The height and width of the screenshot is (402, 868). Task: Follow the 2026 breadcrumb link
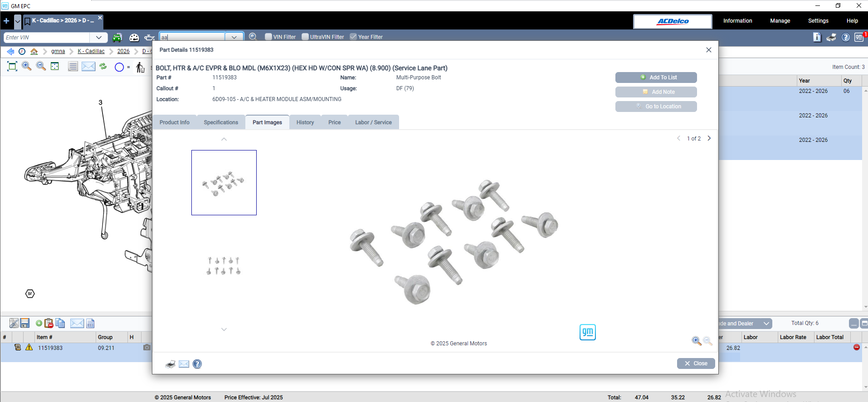[123, 51]
